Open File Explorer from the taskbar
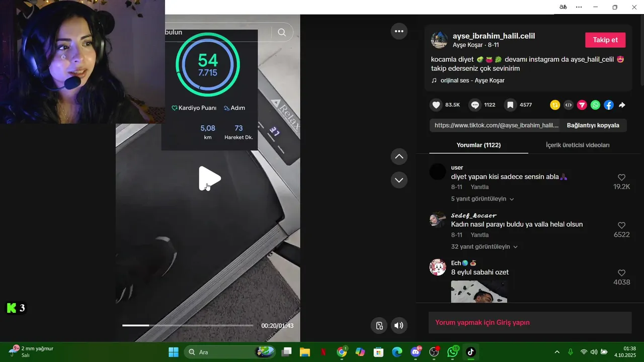The width and height of the screenshot is (644, 362). coord(304,352)
